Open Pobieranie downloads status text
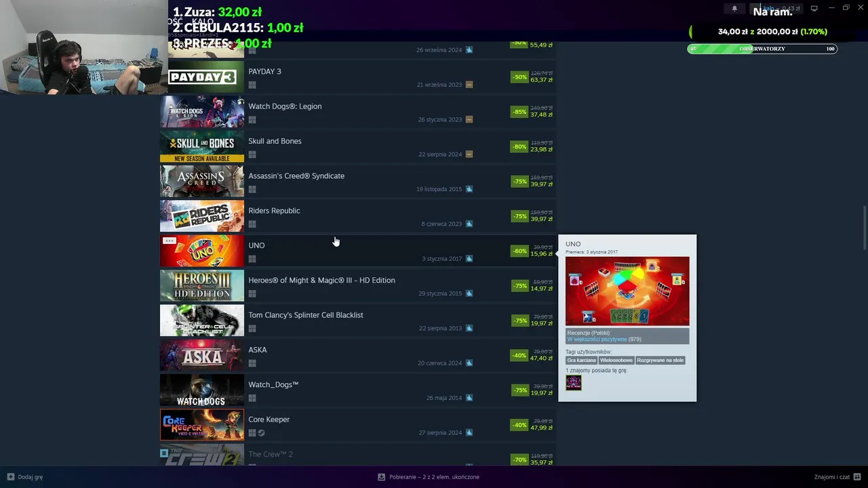 [x=435, y=477]
